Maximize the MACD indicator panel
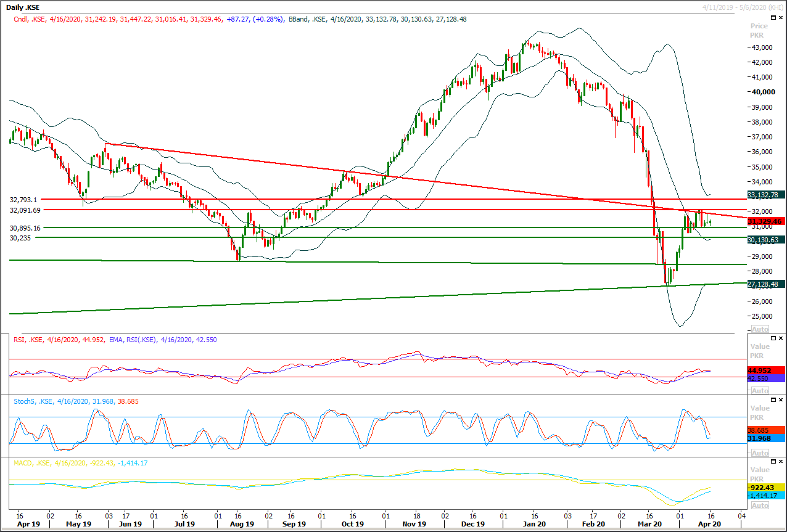 coord(773,461)
